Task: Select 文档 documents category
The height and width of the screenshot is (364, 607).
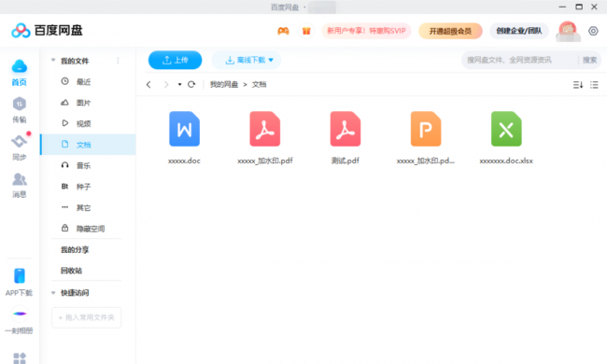Action: [88, 145]
